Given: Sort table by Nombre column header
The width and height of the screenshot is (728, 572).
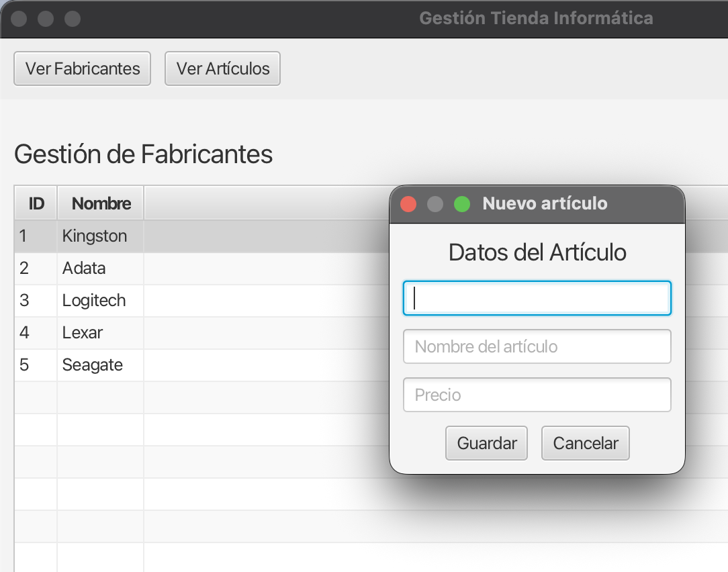Looking at the screenshot, I should pyautogui.click(x=101, y=203).
